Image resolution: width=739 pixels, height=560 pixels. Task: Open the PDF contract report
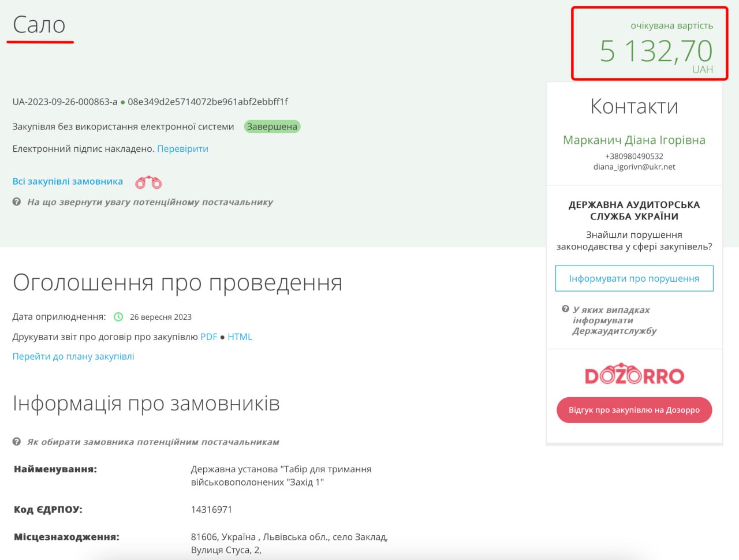(x=208, y=337)
